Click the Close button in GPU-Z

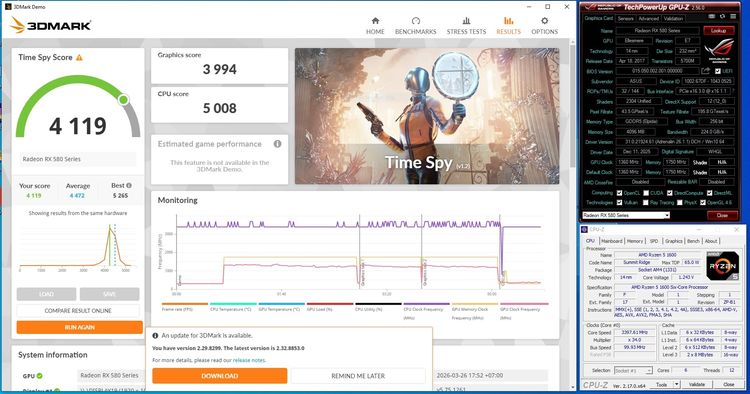point(722,215)
